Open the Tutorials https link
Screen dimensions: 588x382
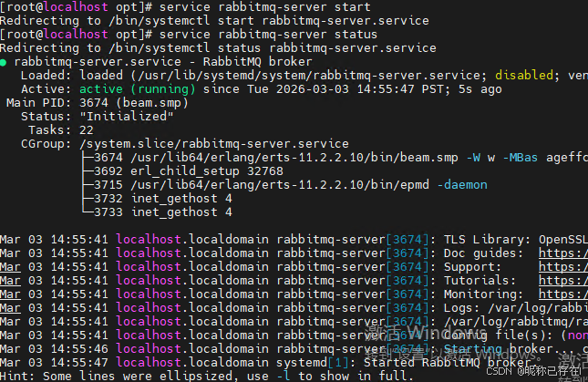[x=563, y=281]
